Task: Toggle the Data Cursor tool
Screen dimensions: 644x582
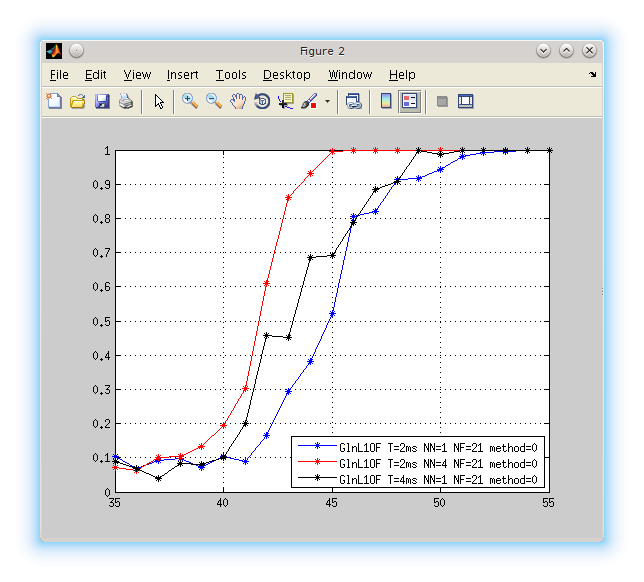Action: point(286,101)
